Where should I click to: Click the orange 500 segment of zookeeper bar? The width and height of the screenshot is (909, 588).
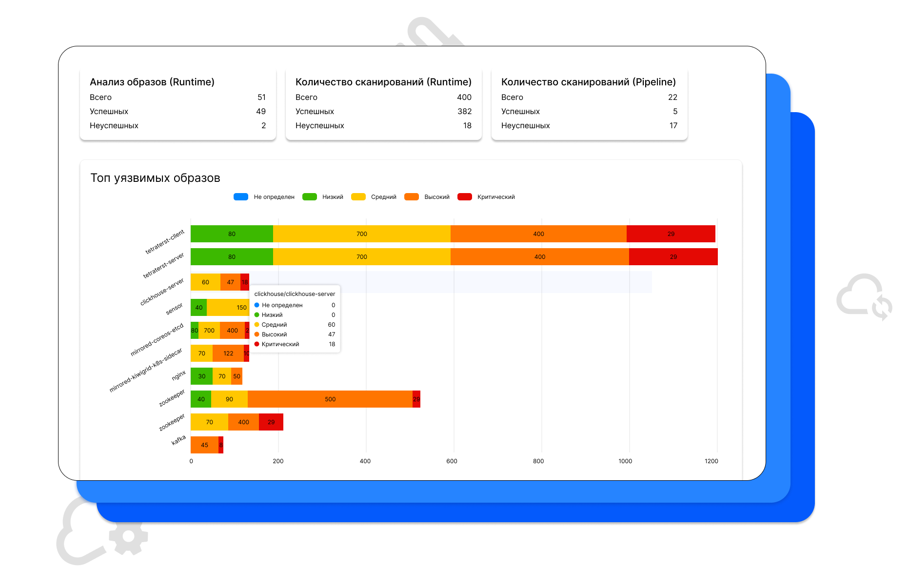tap(330, 399)
